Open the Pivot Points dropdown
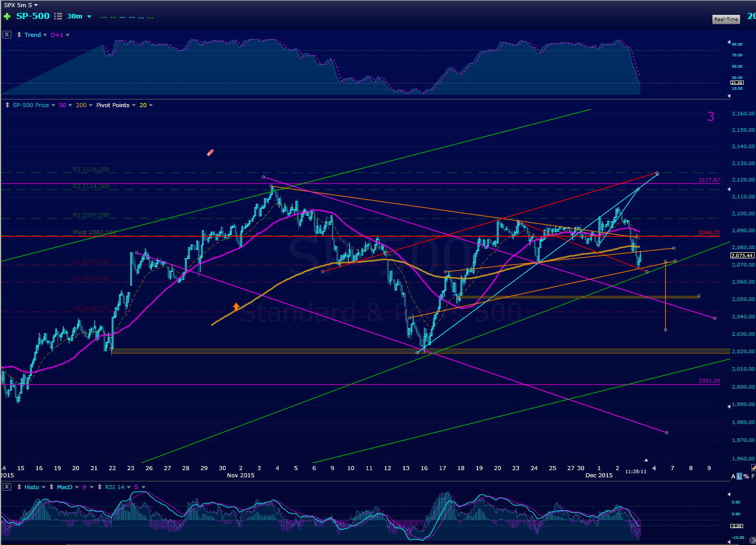Screen dimensions: 756x545 [x=134, y=106]
